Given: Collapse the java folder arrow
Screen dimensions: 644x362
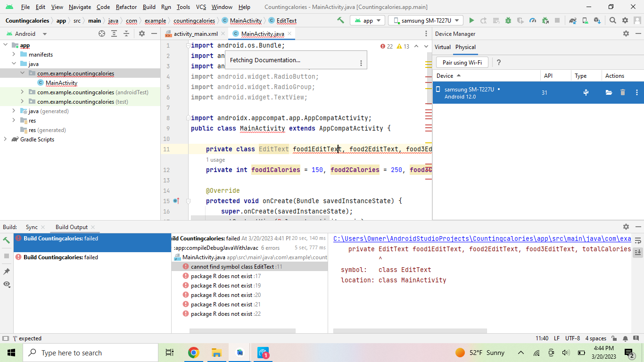Looking at the screenshot, I should coord(14,64).
